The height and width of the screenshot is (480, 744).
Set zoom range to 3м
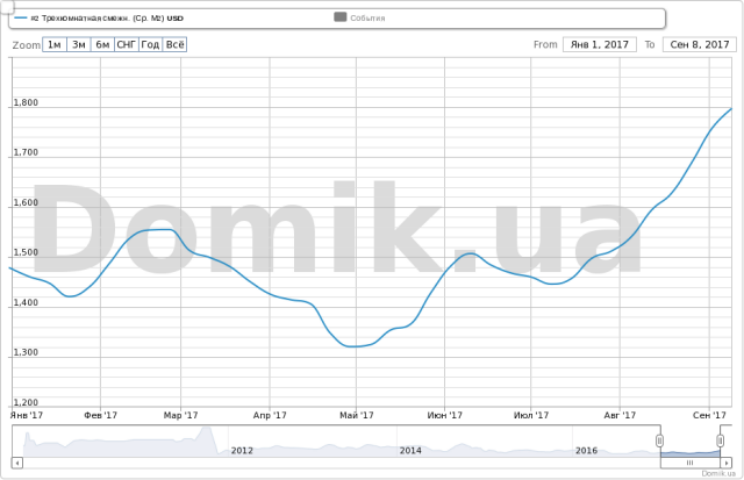click(x=79, y=45)
